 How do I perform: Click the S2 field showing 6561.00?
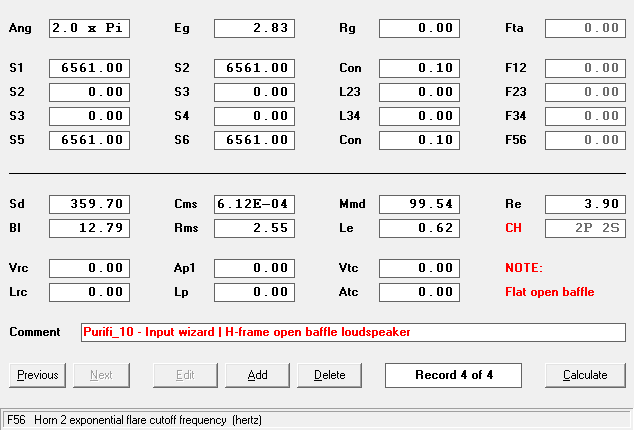click(x=254, y=68)
